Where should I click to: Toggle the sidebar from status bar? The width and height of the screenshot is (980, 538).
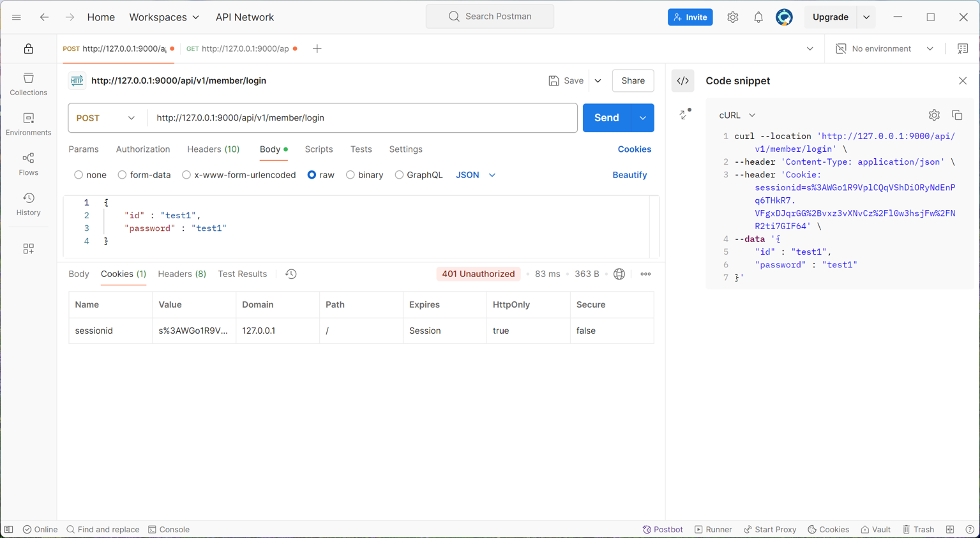pyautogui.click(x=9, y=530)
